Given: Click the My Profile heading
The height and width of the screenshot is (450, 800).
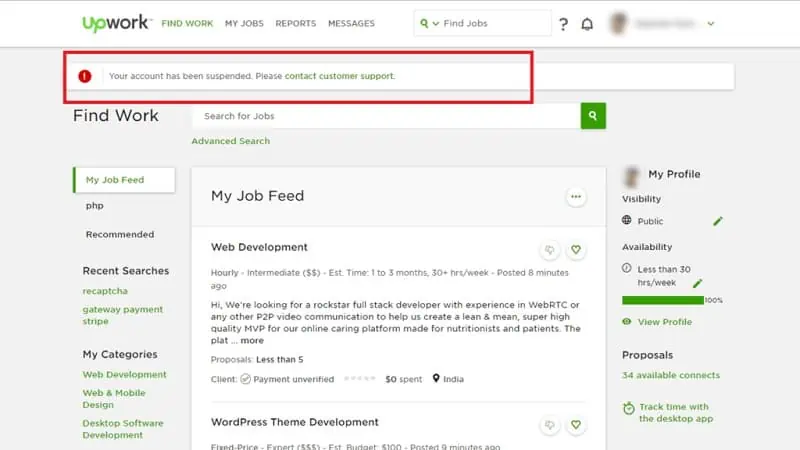Looking at the screenshot, I should (674, 174).
